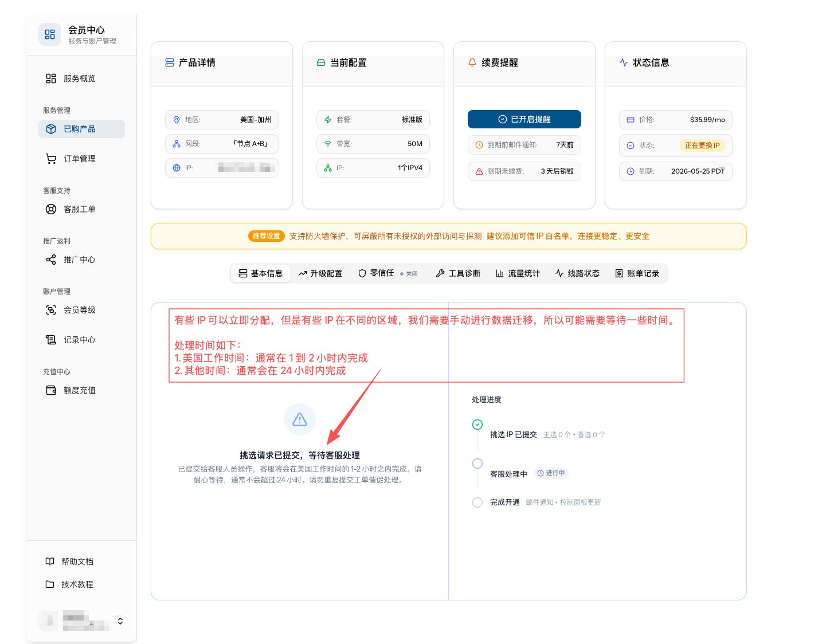
Task: Click the 到期前邮件通知 clock icon
Action: (479, 145)
